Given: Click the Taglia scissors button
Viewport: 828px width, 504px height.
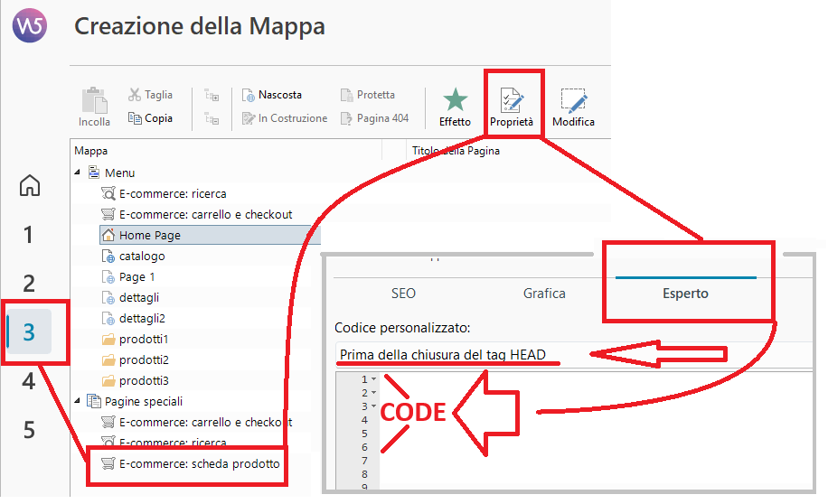Looking at the screenshot, I should coord(150,95).
